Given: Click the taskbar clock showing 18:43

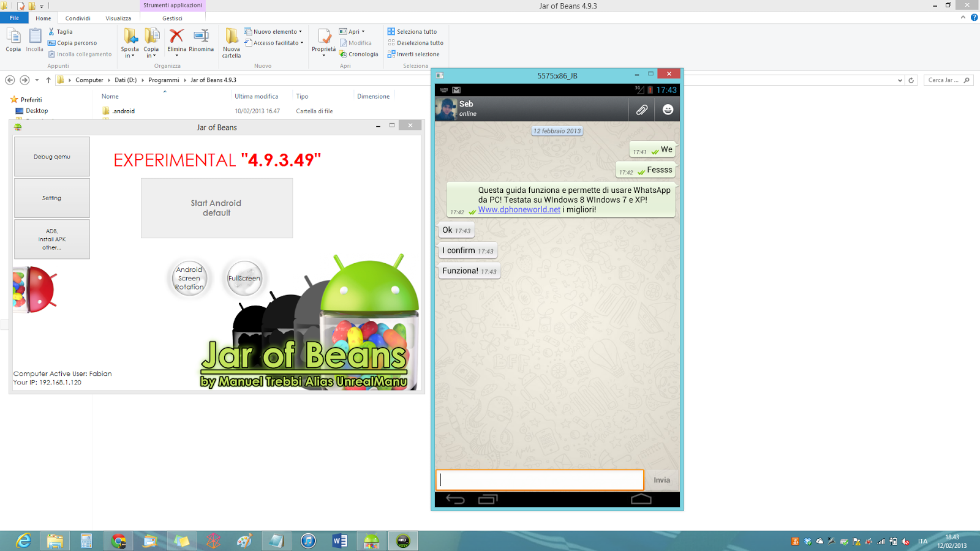Looking at the screenshot, I should click(952, 541).
